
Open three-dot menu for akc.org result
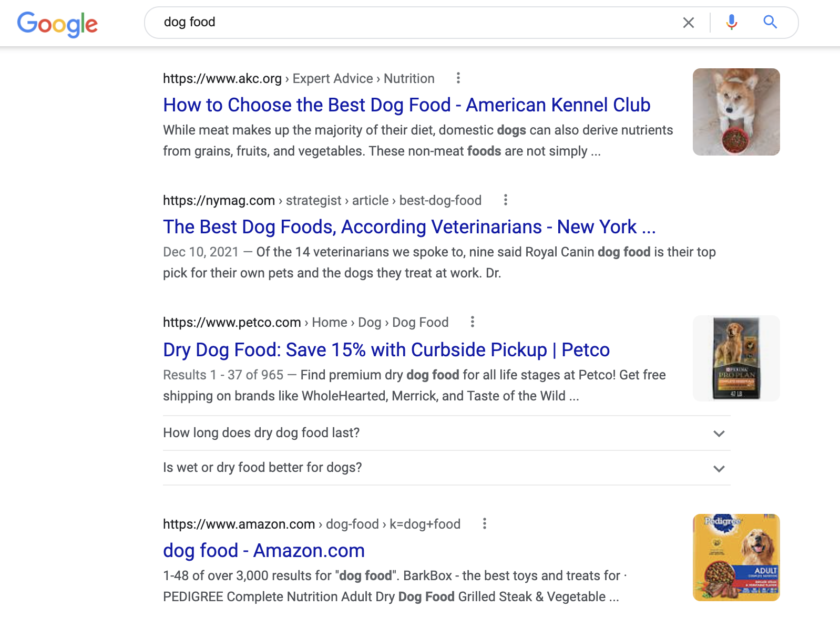tap(458, 78)
